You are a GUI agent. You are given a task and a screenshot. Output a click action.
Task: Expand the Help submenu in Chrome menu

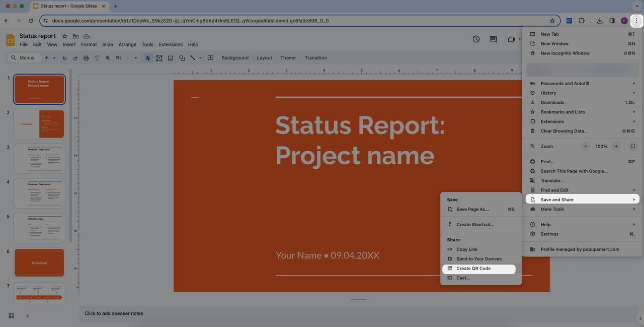click(583, 225)
